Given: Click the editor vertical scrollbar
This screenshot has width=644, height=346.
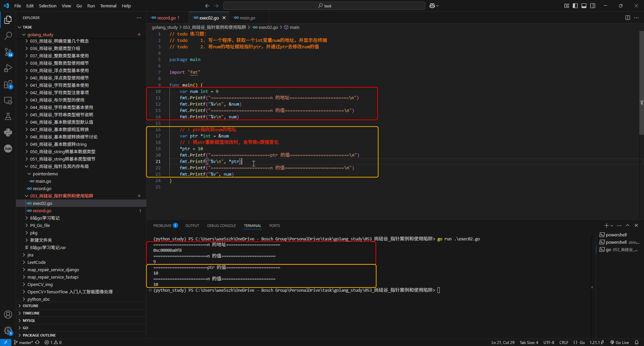Looking at the screenshot, I should 641,83.
